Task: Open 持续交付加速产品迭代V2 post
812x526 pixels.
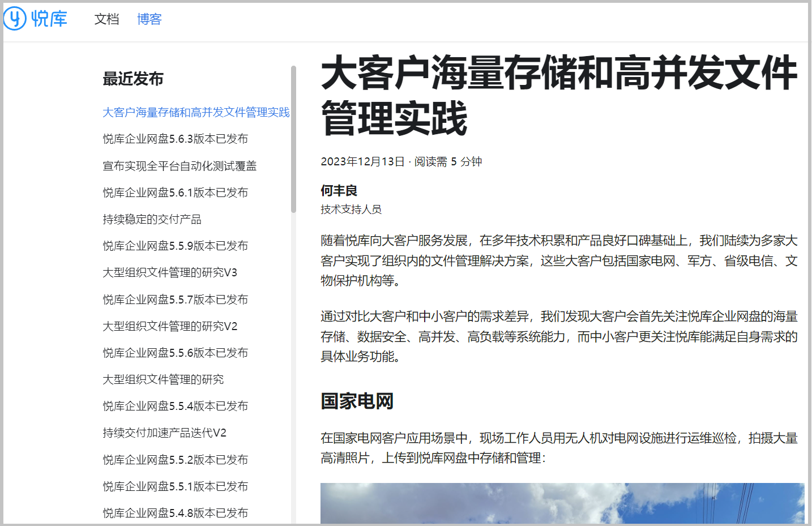Action: click(x=164, y=433)
